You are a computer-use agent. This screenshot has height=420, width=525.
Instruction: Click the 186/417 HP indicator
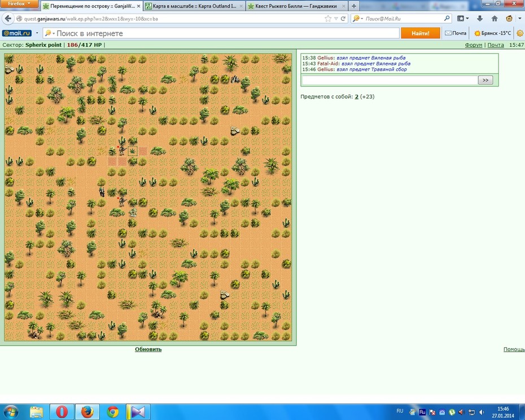84,45
